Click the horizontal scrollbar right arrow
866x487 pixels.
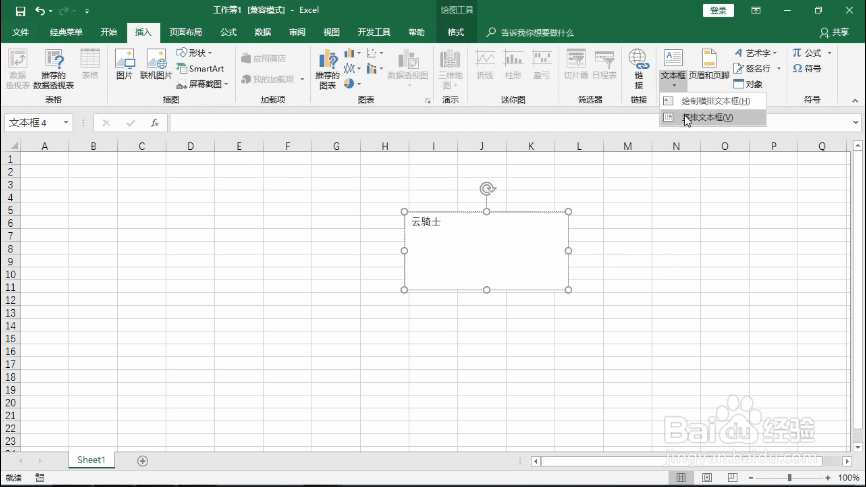point(847,460)
